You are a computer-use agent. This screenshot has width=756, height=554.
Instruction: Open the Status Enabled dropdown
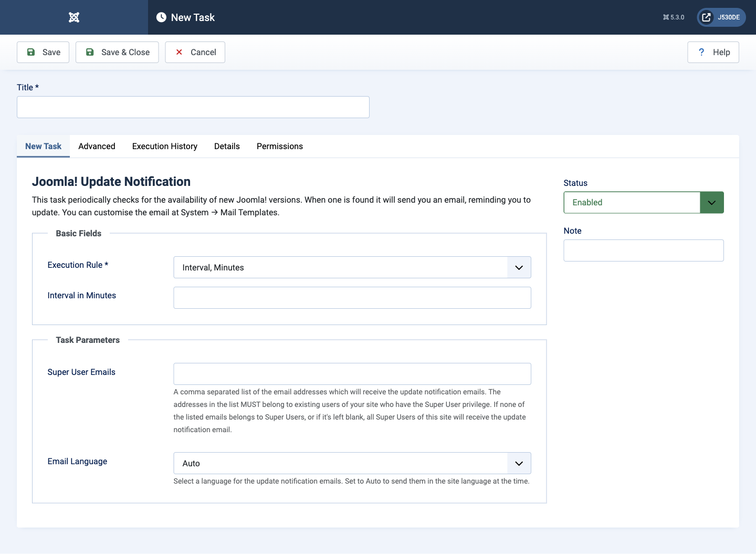click(x=644, y=203)
